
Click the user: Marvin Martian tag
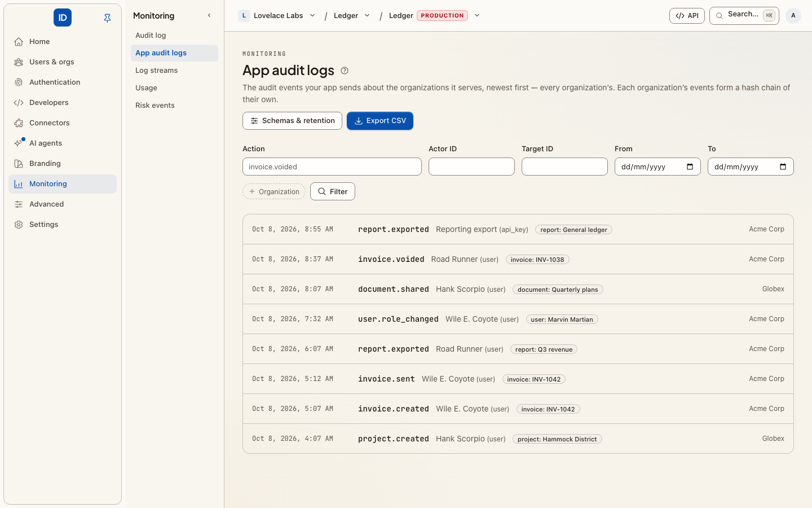click(x=562, y=319)
